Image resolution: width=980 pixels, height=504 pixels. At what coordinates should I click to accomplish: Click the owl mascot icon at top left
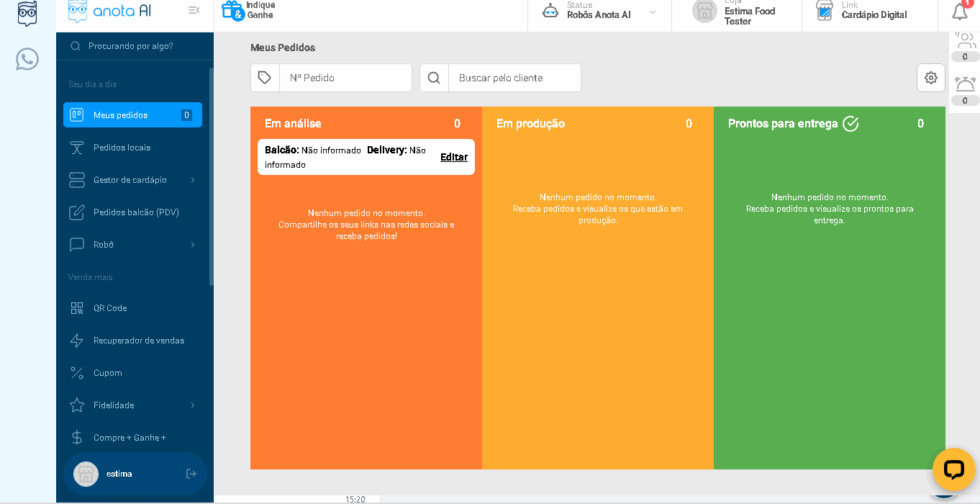[27, 13]
